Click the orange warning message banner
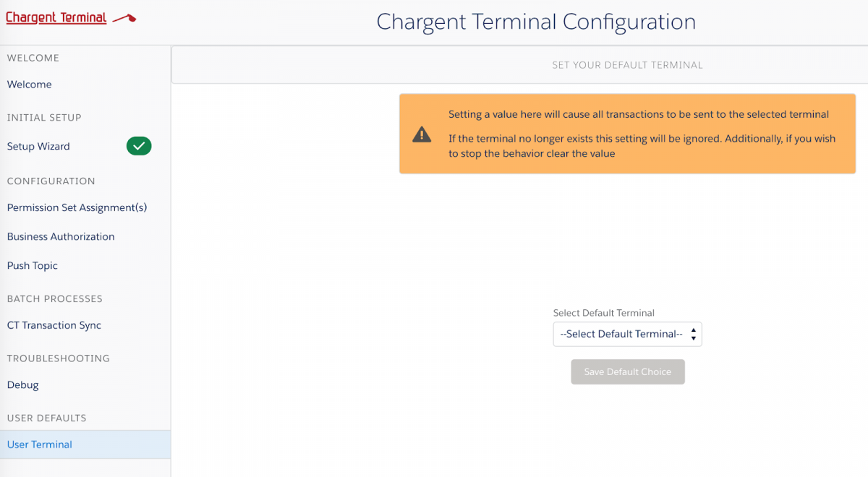 coord(627,134)
